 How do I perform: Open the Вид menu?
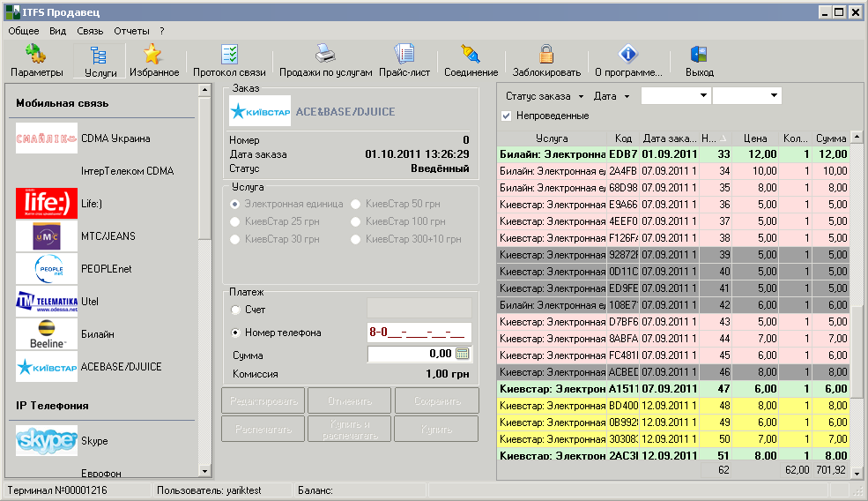tap(57, 31)
